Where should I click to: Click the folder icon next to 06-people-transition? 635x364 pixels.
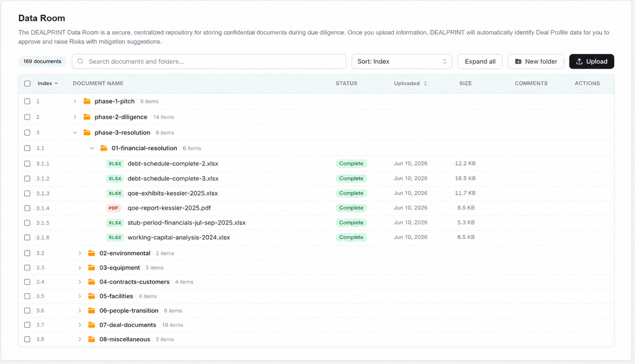pyautogui.click(x=92, y=311)
